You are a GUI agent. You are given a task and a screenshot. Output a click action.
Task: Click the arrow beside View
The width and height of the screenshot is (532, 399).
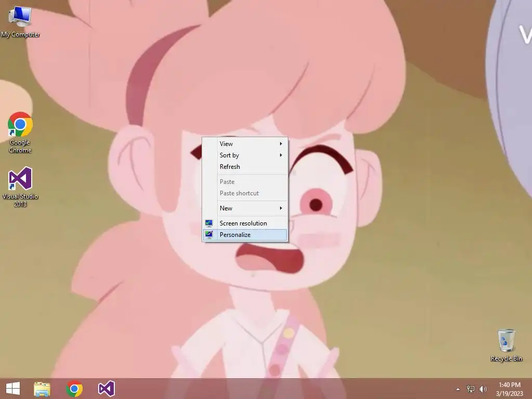point(281,144)
